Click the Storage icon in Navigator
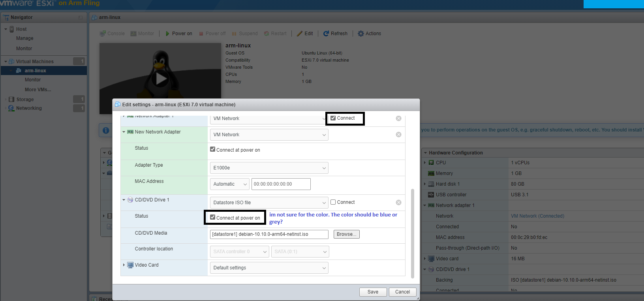 (11, 100)
